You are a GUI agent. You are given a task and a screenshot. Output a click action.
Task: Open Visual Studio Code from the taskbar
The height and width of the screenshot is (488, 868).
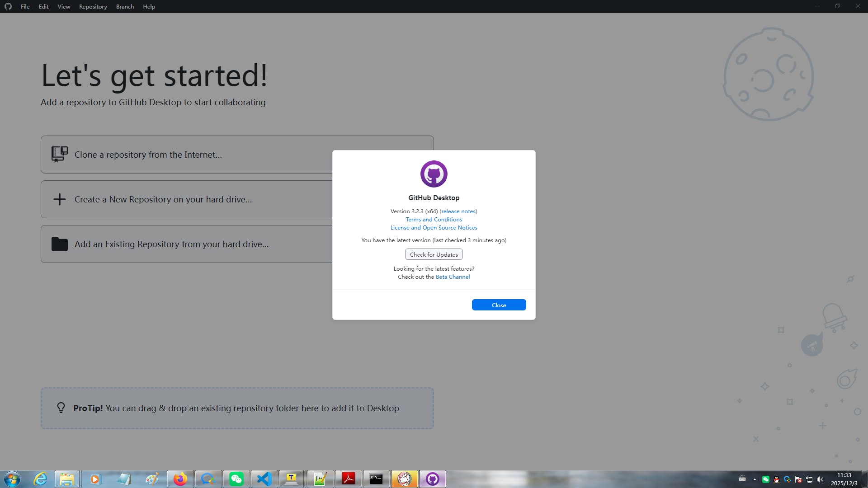264,479
